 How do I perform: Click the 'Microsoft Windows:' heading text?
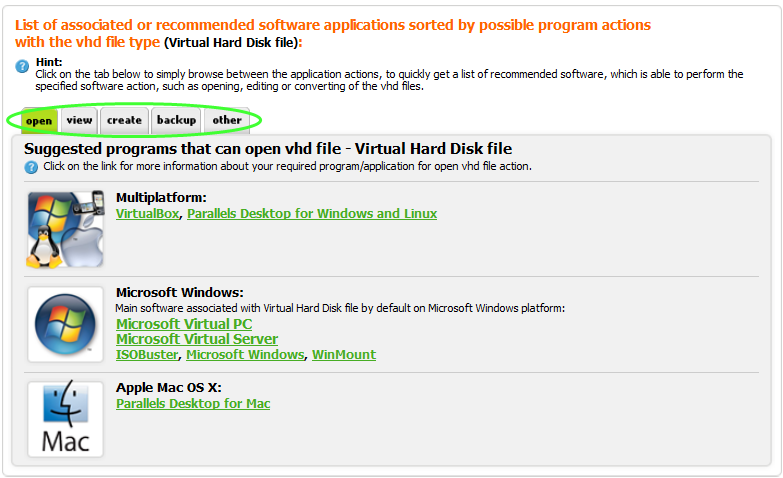pyautogui.click(x=180, y=293)
